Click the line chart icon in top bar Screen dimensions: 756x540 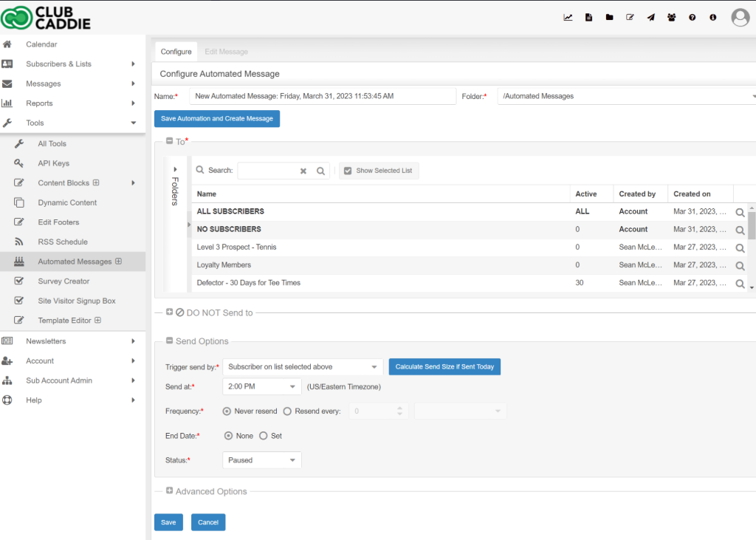click(568, 18)
